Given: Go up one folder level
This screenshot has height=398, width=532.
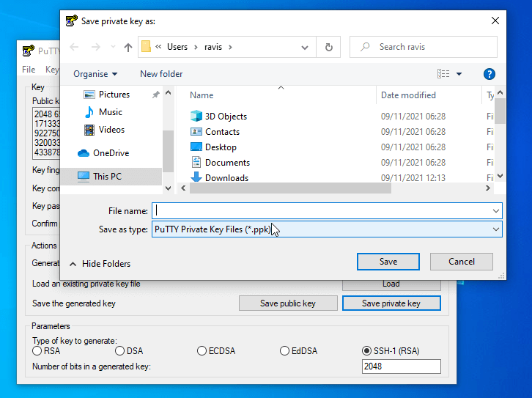Looking at the screenshot, I should 128,47.
